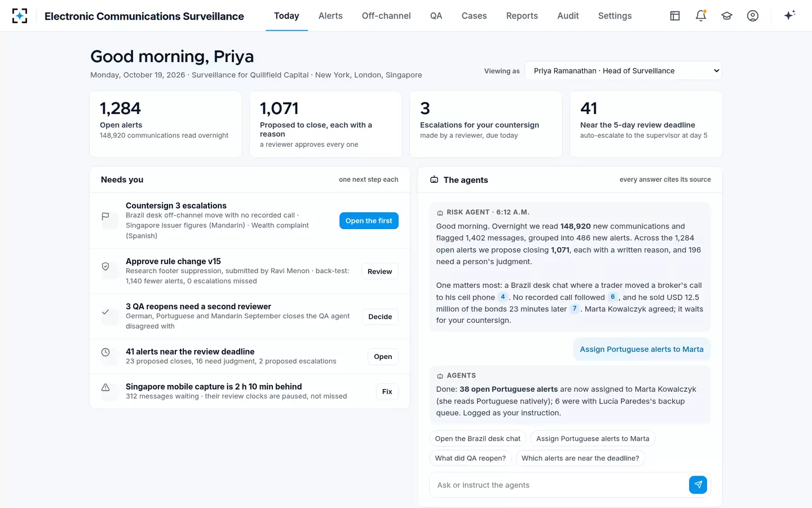The height and width of the screenshot is (508, 812).
Task: Click the robot icon beside The agents heading
Action: tap(434, 179)
